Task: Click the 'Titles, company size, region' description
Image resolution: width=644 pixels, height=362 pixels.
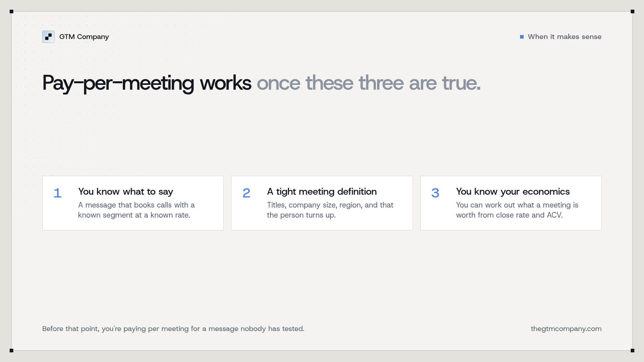Action: (330, 210)
